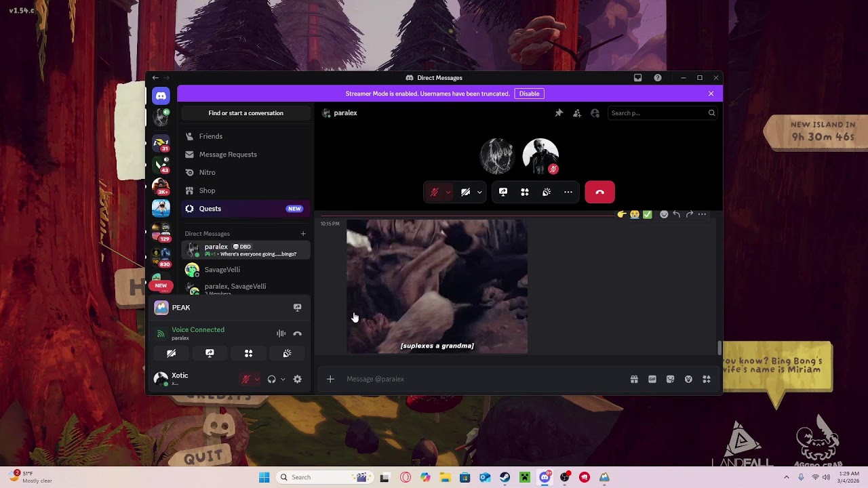Open the Nitro page

tap(245, 172)
